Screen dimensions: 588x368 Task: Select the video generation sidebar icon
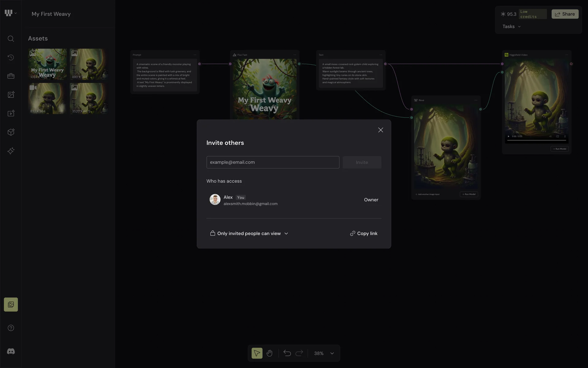[11, 113]
